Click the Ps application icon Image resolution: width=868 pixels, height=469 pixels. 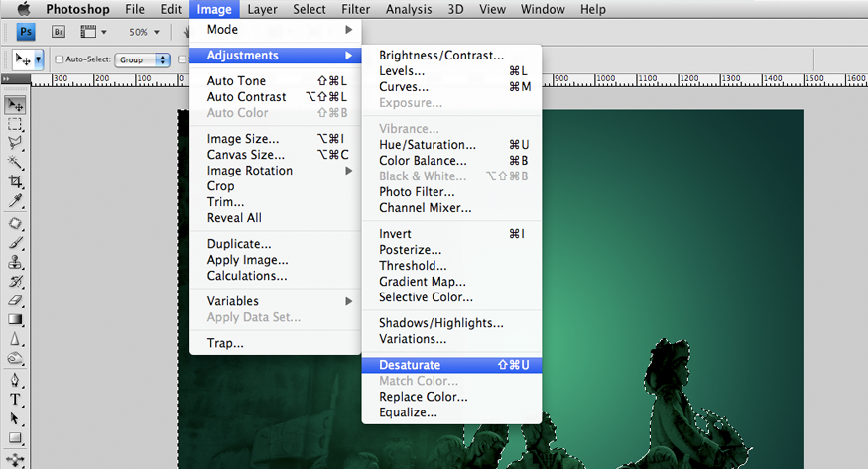click(26, 32)
